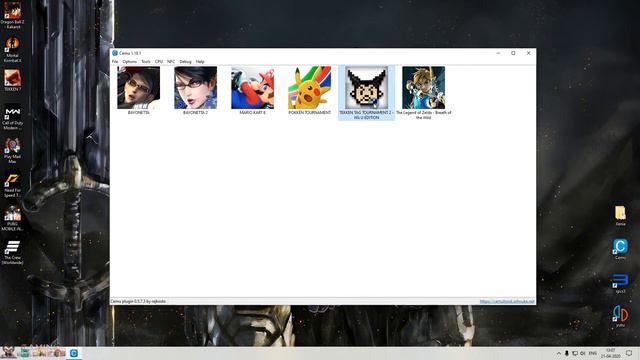Select The Crew desktop shortcut

[x=13, y=253]
